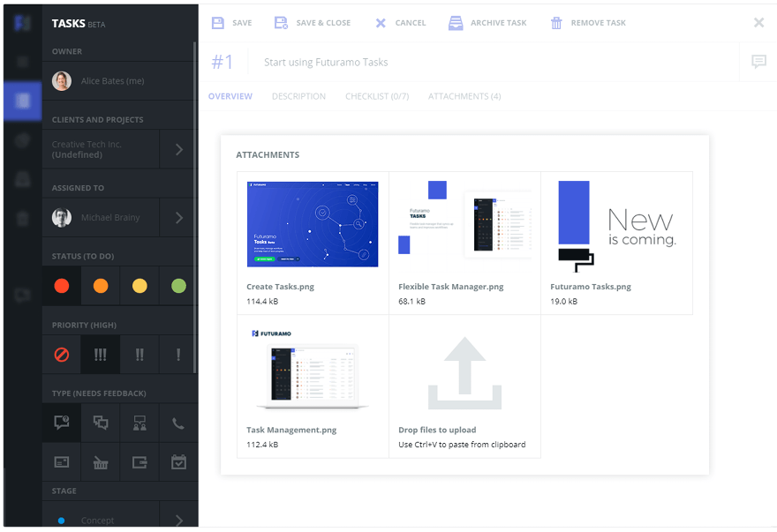Image resolution: width=777 pixels, height=532 pixels.
Task: Set priority to medium (two exclamation marks)
Action: 140,355
